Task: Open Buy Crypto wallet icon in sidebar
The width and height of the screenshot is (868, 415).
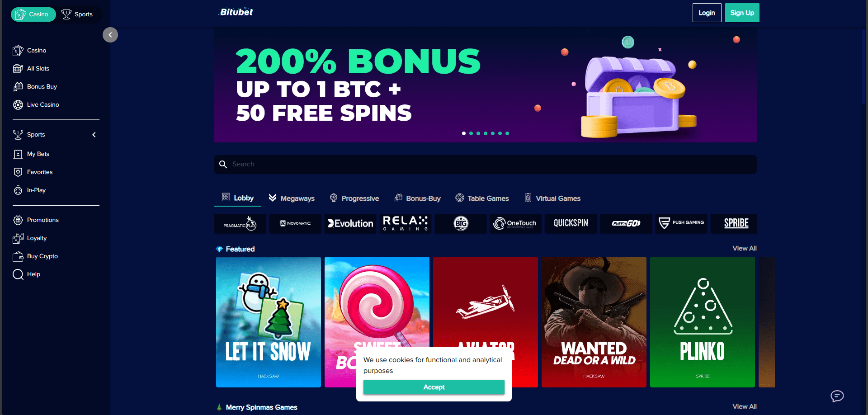Action: pyautogui.click(x=18, y=256)
